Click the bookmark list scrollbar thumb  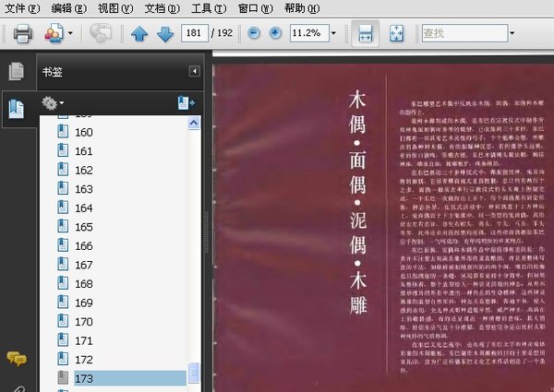[x=194, y=373]
